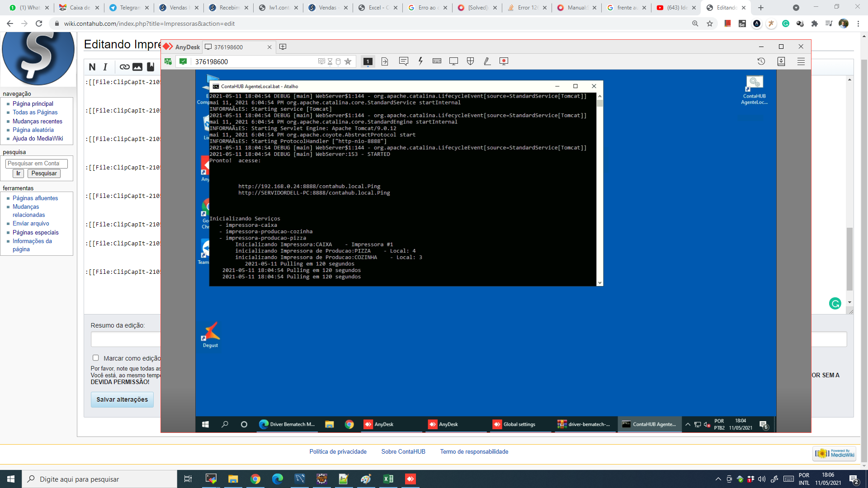The image size is (868, 488).
Task: Open AnyDesk permissions shield icon
Action: (470, 61)
